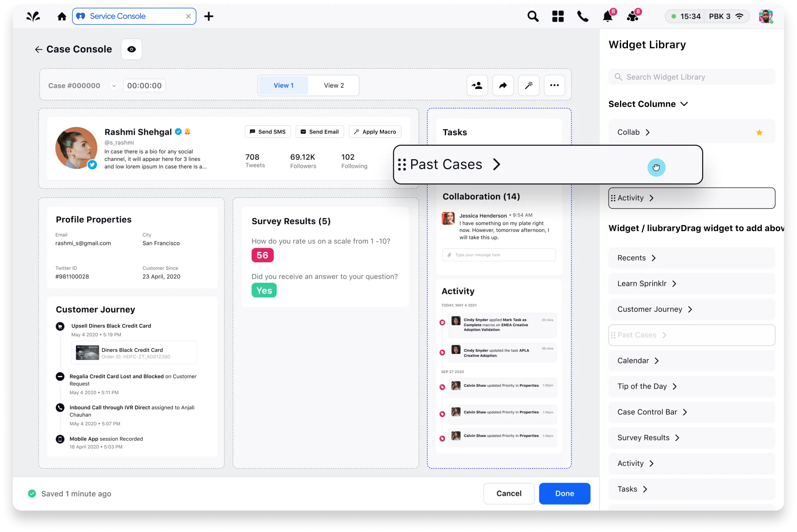797x532 pixels.
Task: Open the community notifications icon beside the bell
Action: tap(633, 16)
